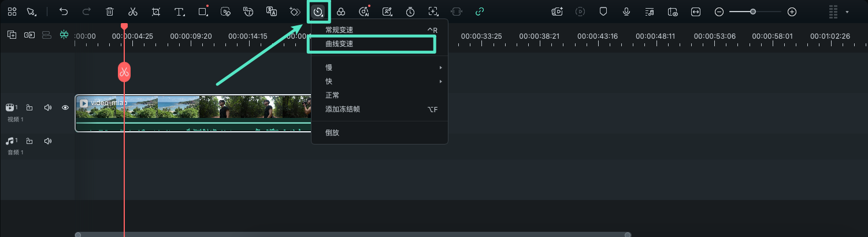Zoom out timeline with minus button
The image size is (868, 237).
pyautogui.click(x=719, y=12)
